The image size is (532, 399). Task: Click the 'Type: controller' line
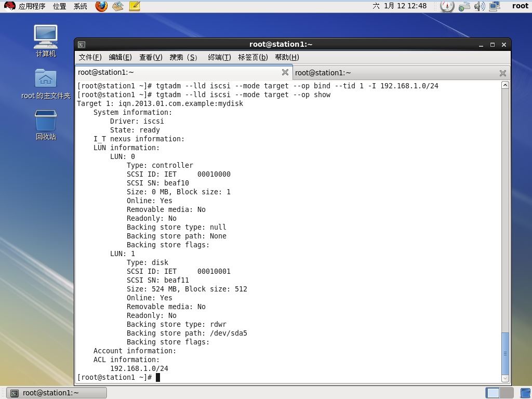160,165
